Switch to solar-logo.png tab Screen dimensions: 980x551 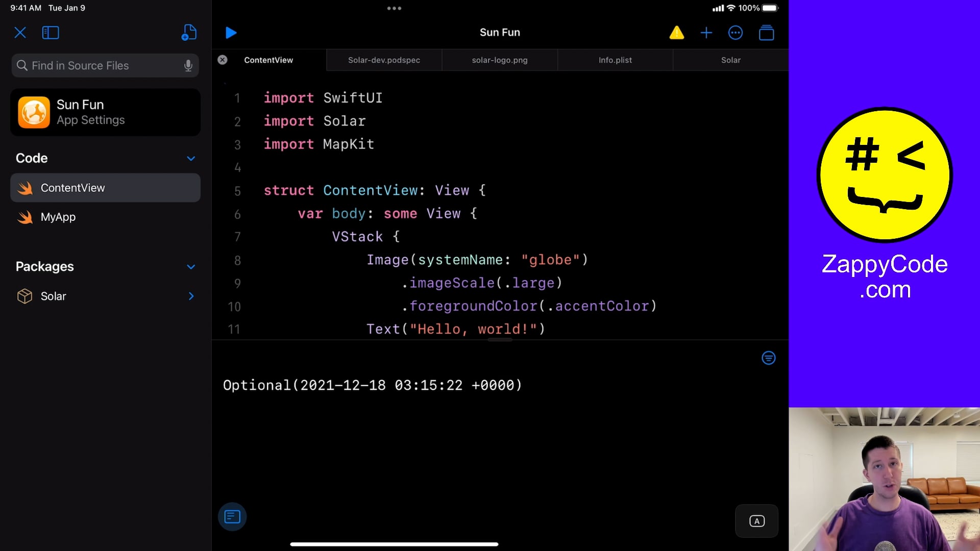pyautogui.click(x=500, y=60)
